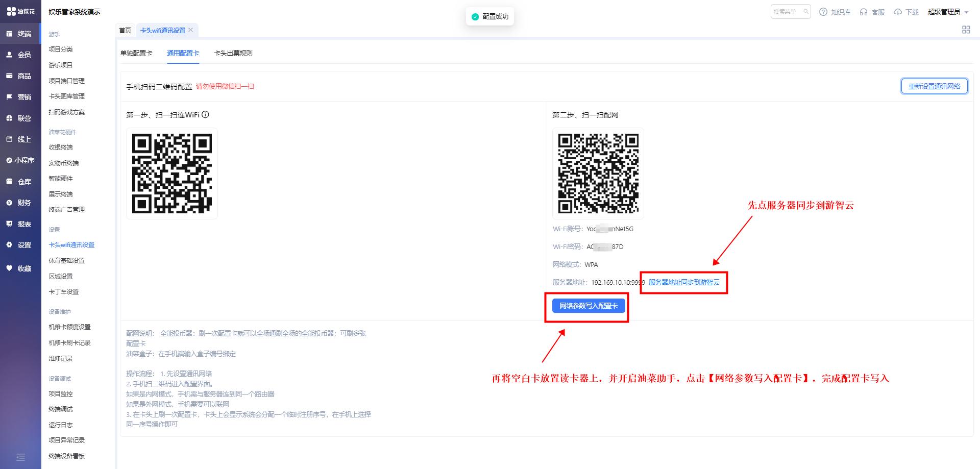Open the 终端 sidebar section
980x469 pixels.
tap(19, 34)
